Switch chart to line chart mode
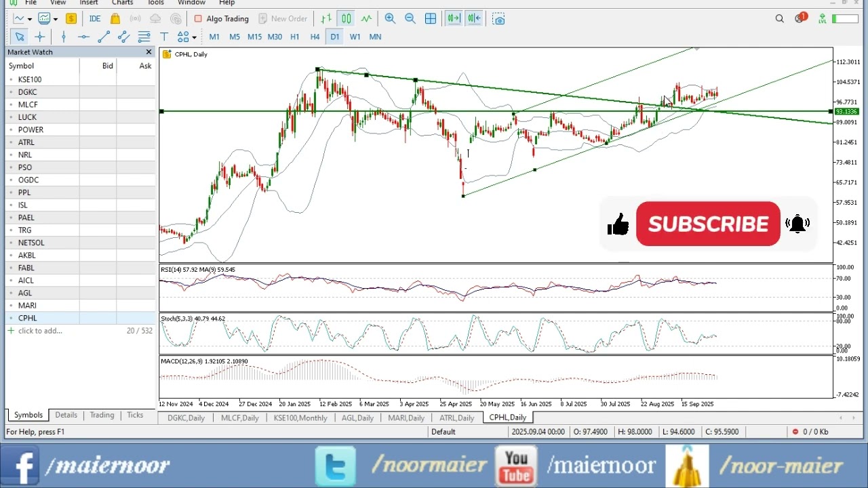This screenshot has height=488, width=868. click(366, 19)
